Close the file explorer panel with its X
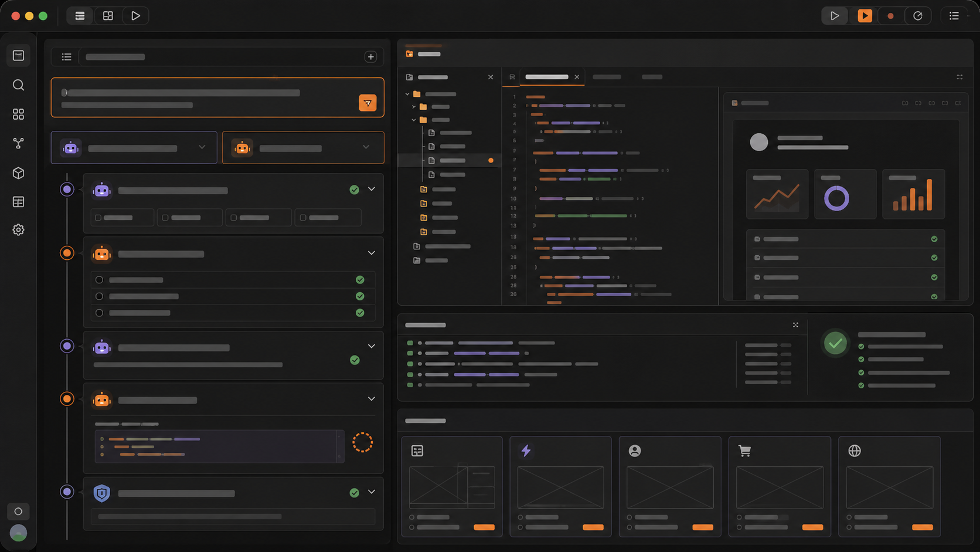Image resolution: width=980 pixels, height=552 pixels. pyautogui.click(x=491, y=77)
